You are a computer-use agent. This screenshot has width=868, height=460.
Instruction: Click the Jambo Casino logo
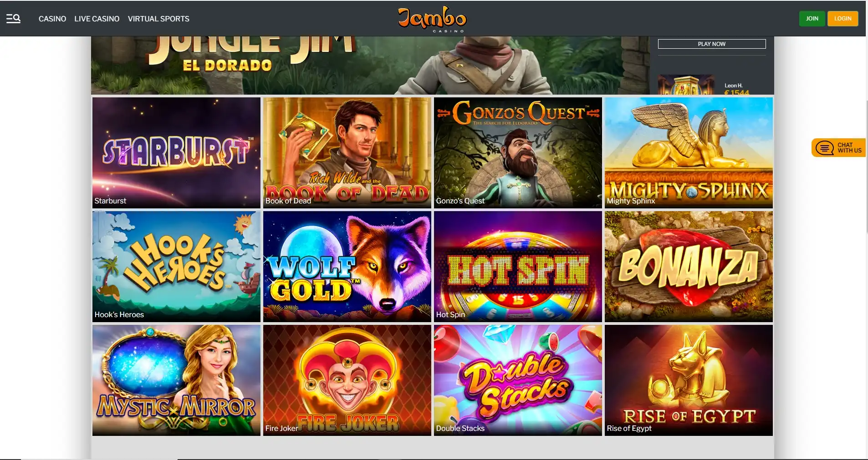[x=432, y=19]
